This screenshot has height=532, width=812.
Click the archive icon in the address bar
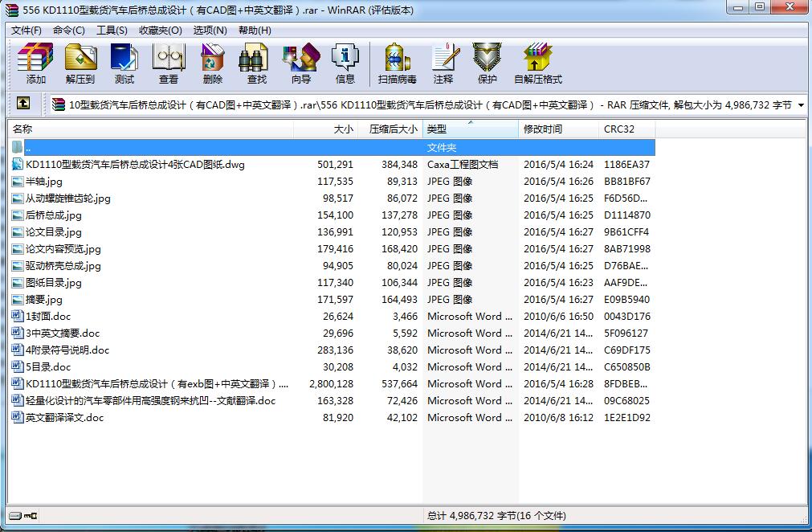[58, 104]
